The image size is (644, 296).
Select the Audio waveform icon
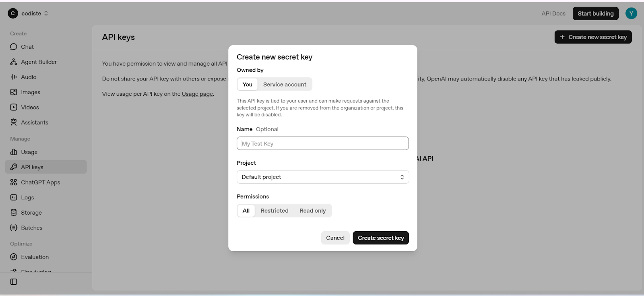point(14,77)
